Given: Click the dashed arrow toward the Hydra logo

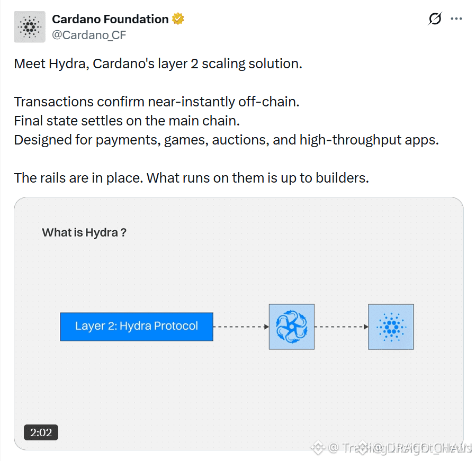Looking at the screenshot, I should (x=241, y=327).
